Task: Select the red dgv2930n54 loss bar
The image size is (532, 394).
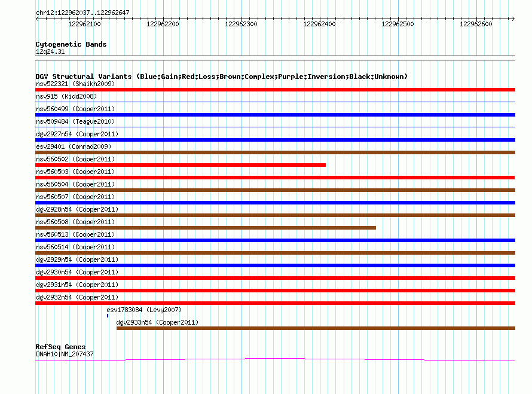Action: (x=275, y=278)
